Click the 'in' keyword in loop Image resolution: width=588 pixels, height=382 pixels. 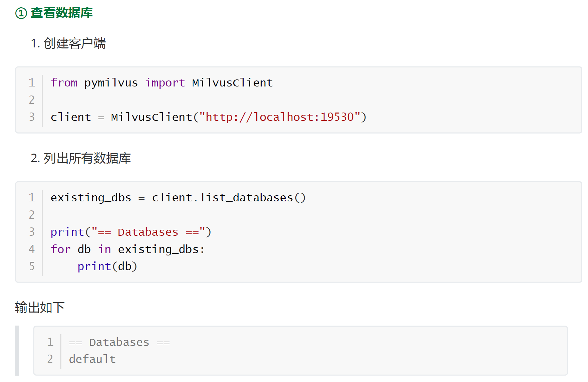(104, 249)
